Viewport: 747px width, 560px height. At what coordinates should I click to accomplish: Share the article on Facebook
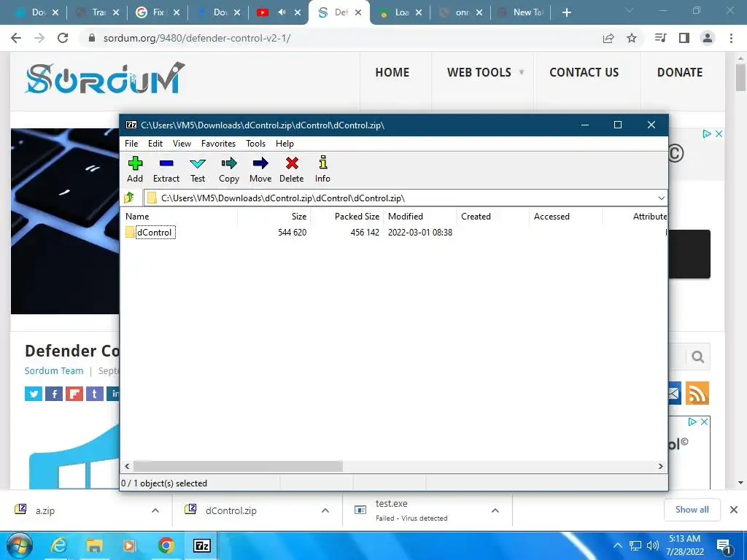[54, 394]
